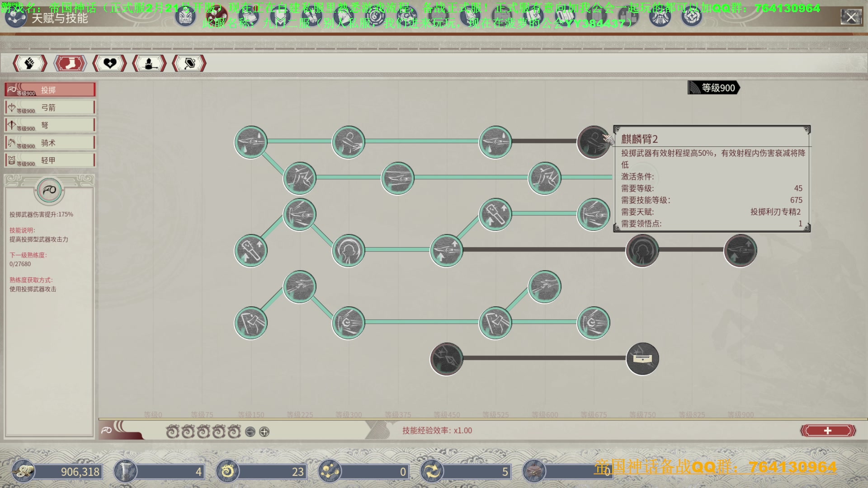Screen dimensions: 868x488
Task: Close the talents and skills window
Action: coord(851,17)
